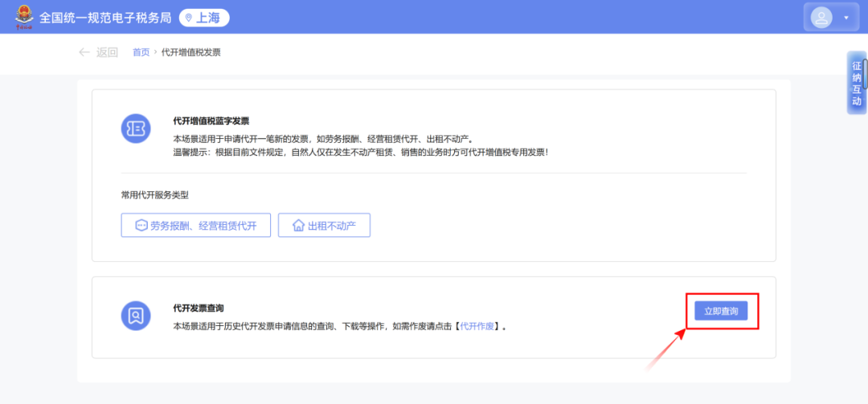Image resolution: width=868 pixels, height=404 pixels.
Task: Open the user avatar profile
Action: pos(821,17)
